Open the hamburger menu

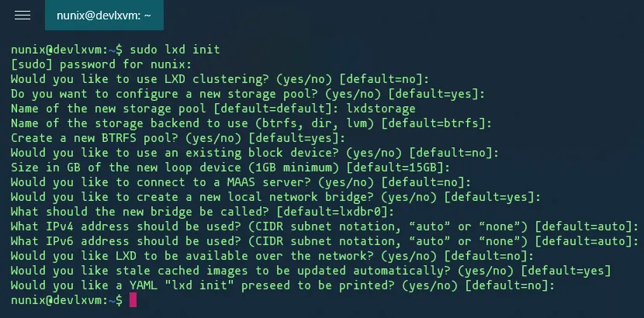[x=23, y=16]
